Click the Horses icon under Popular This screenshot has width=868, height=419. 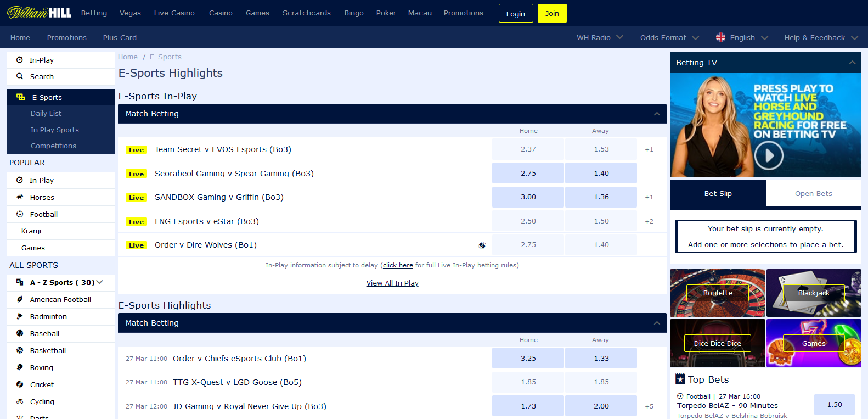tap(20, 197)
